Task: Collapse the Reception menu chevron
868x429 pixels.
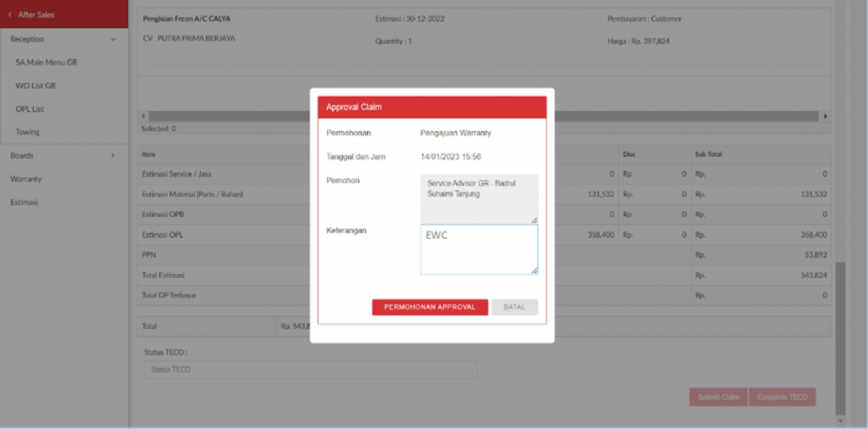Action: [113, 39]
